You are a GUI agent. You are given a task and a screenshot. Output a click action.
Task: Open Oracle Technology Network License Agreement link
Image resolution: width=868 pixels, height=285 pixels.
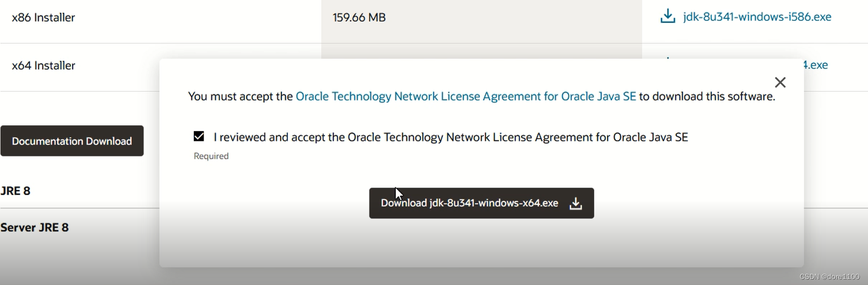point(466,96)
